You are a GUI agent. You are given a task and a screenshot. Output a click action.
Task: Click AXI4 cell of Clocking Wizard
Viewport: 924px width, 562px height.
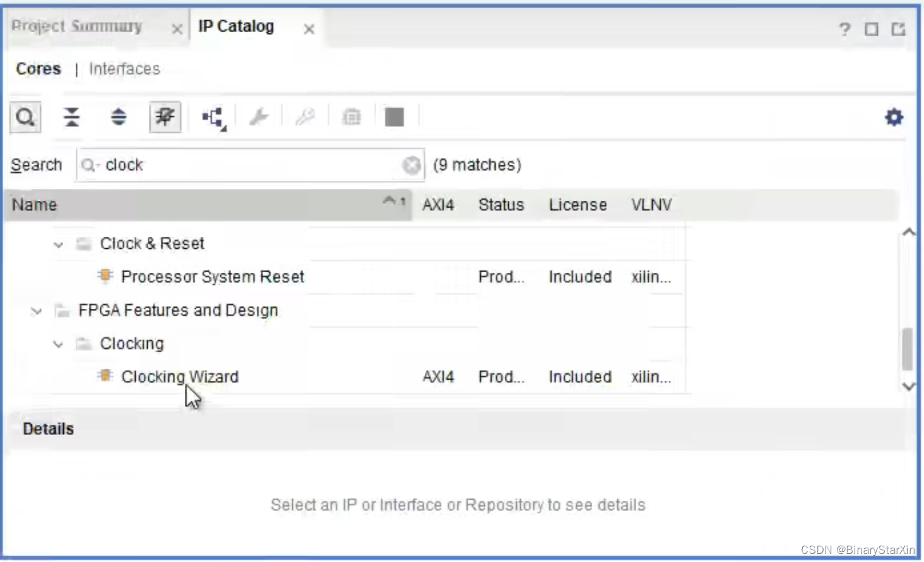[x=438, y=377]
